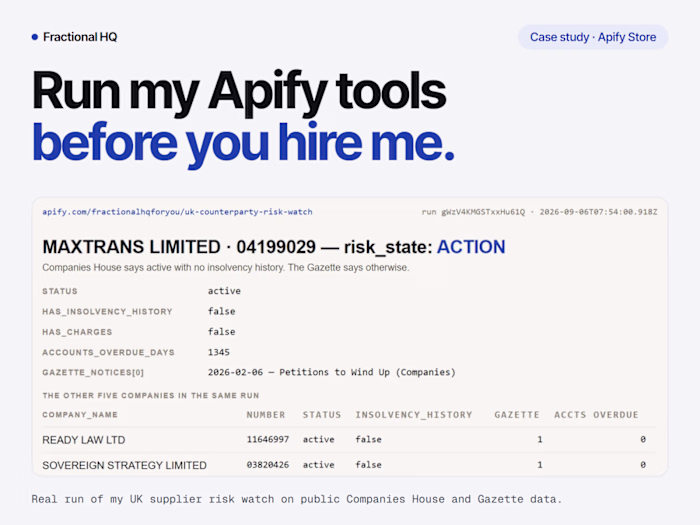Click the Fractional HQ brand name
This screenshot has height=525, width=700.
80,37
